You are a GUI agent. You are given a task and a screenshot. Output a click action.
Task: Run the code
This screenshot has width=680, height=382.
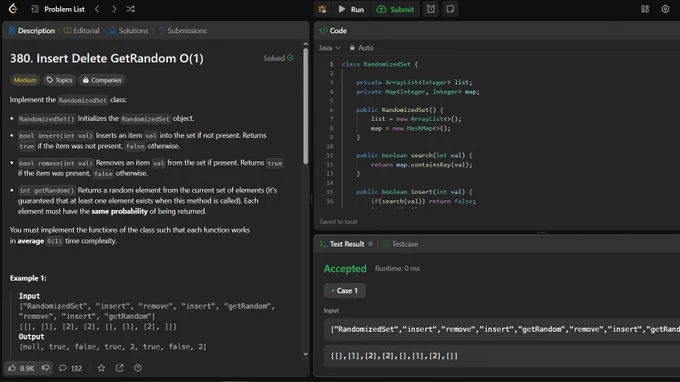click(x=352, y=9)
